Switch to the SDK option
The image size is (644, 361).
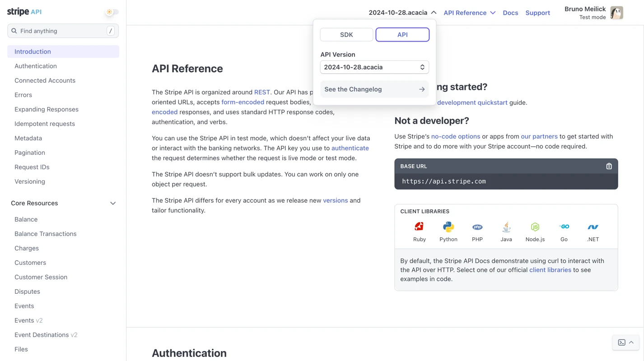click(x=346, y=35)
